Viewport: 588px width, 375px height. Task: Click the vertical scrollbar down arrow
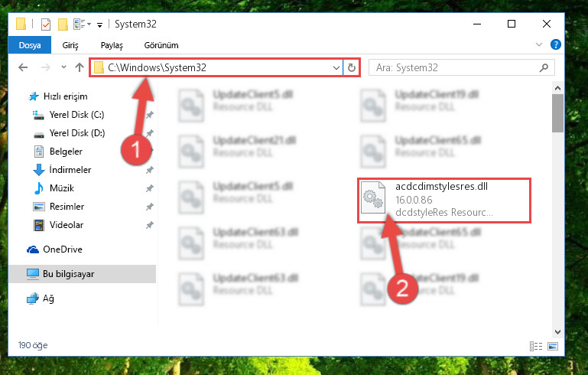pyautogui.click(x=557, y=332)
